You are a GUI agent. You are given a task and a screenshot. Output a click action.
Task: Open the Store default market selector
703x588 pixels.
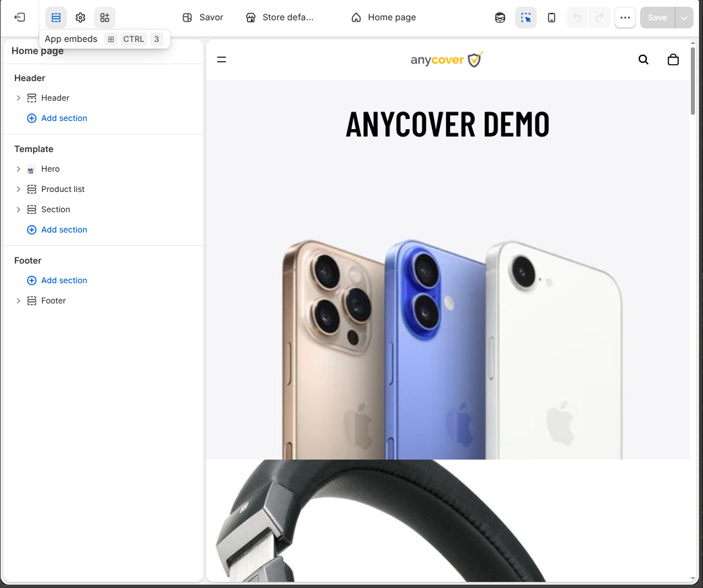pyautogui.click(x=280, y=18)
